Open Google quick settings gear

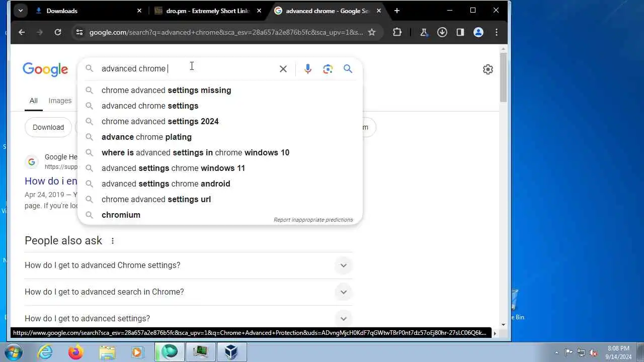click(488, 69)
